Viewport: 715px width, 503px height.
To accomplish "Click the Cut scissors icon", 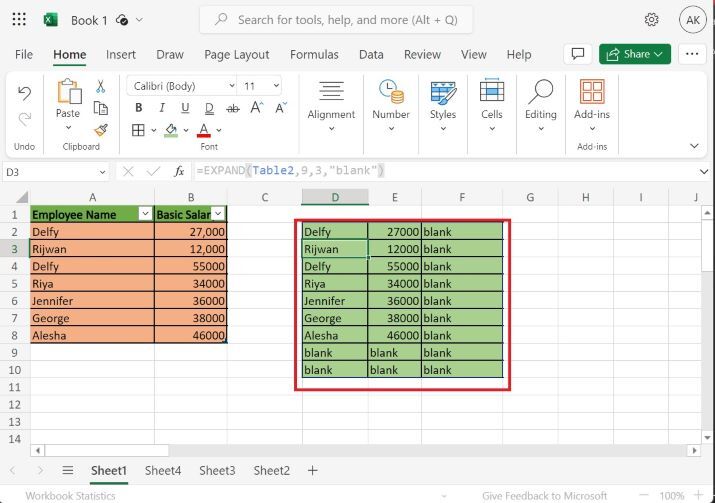I will click(100, 86).
